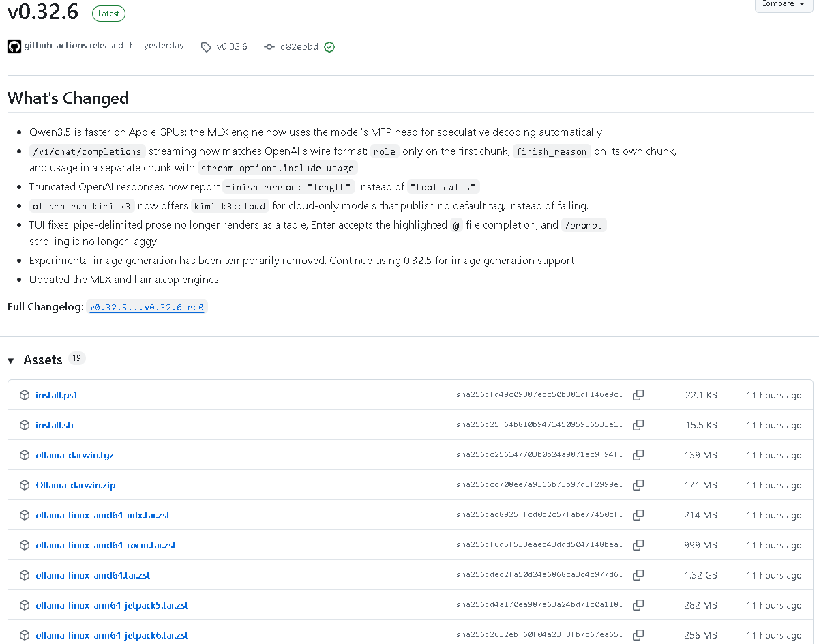This screenshot has width=819, height=644.
Task: Click package icon next to ollama-linux-amd64.tar.zst
Action: (x=25, y=575)
